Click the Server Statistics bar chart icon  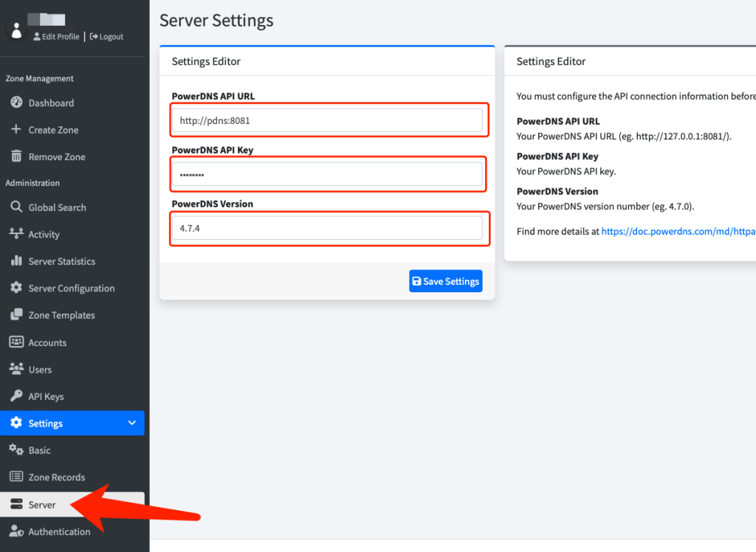[x=16, y=261]
